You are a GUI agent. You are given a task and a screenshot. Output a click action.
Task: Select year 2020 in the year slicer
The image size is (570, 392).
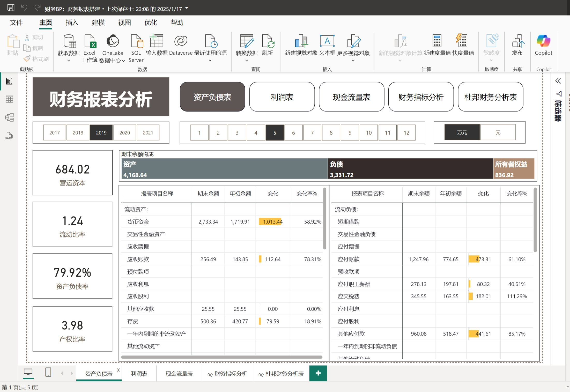[124, 132]
